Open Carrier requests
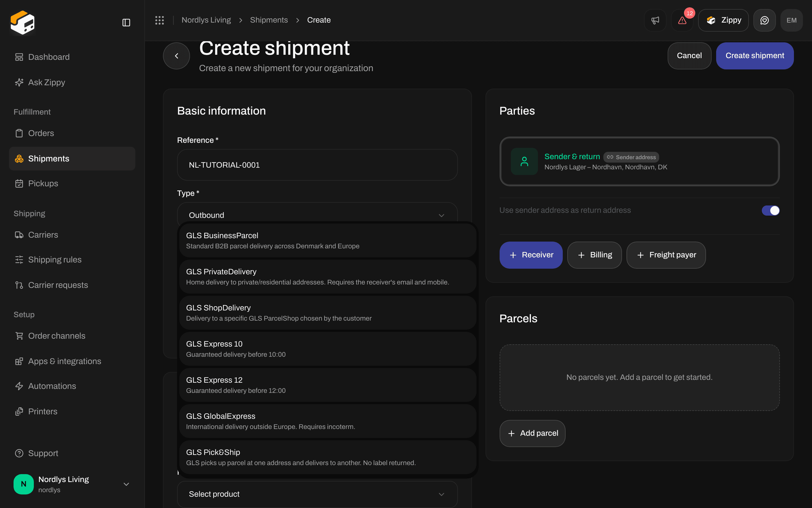 [72, 285]
